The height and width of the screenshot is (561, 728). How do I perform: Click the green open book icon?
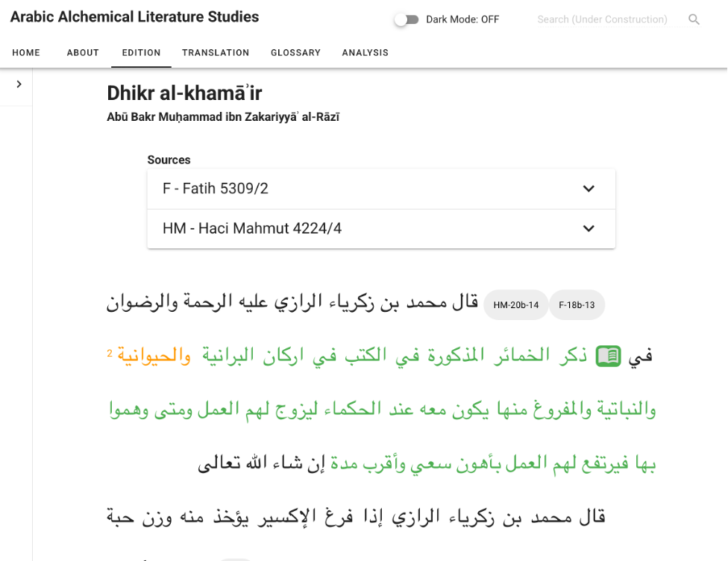[608, 356]
